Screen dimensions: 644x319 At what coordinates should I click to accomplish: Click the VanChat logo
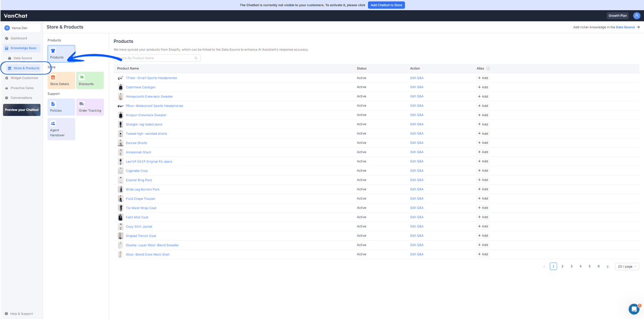(x=16, y=16)
